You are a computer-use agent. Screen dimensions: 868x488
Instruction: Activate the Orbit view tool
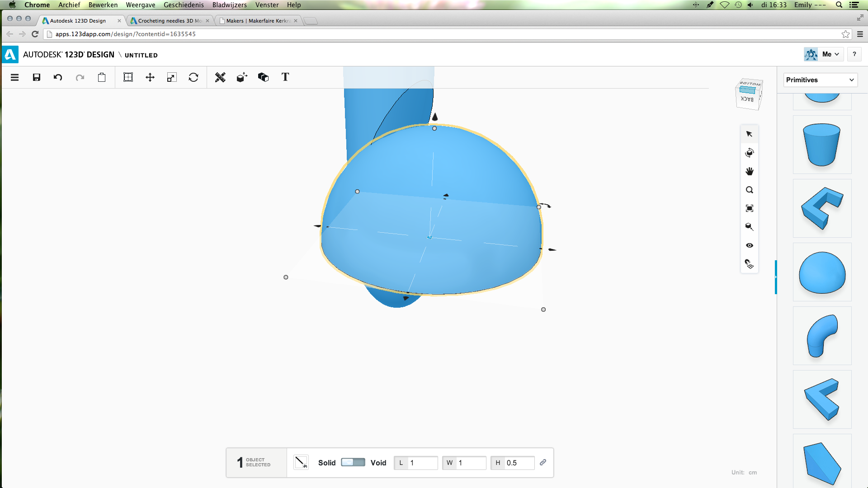pos(750,153)
